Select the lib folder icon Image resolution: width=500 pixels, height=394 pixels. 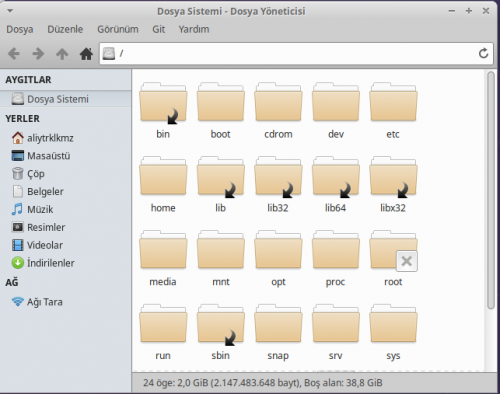click(x=221, y=176)
